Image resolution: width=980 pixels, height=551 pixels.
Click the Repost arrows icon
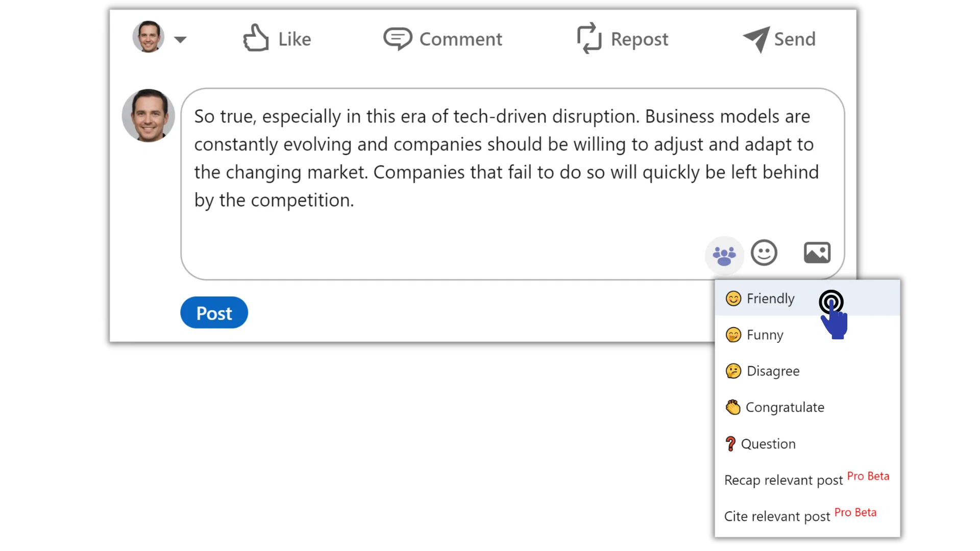(589, 38)
